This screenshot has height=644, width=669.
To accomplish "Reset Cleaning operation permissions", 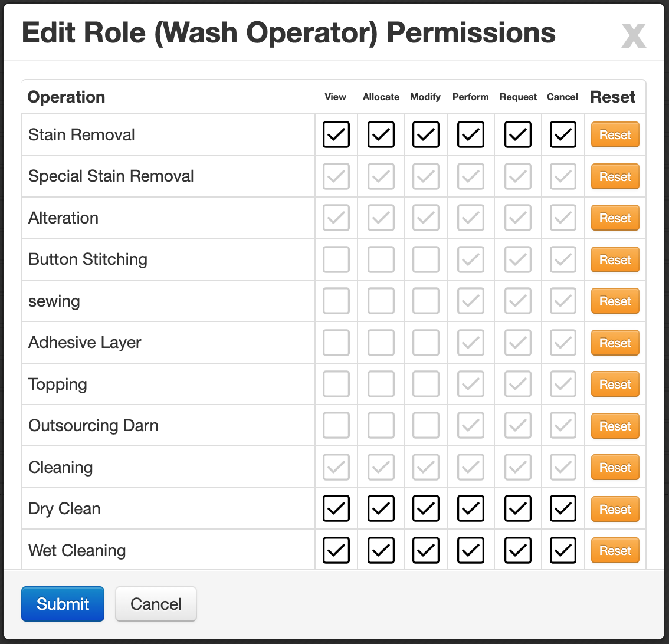I will point(615,467).
